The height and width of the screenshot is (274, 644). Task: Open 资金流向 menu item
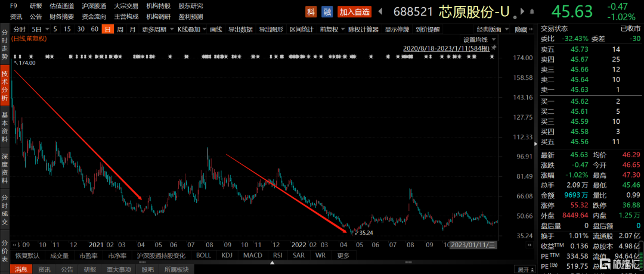[x=94, y=17]
